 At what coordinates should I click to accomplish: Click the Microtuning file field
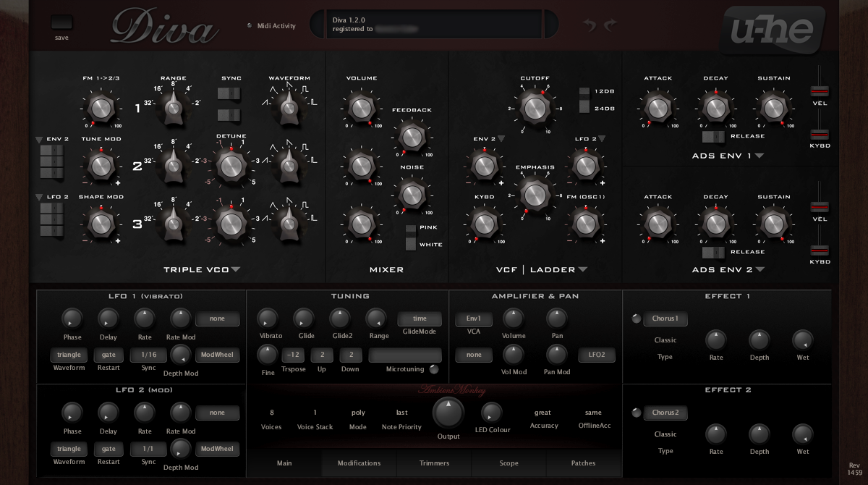coord(405,355)
